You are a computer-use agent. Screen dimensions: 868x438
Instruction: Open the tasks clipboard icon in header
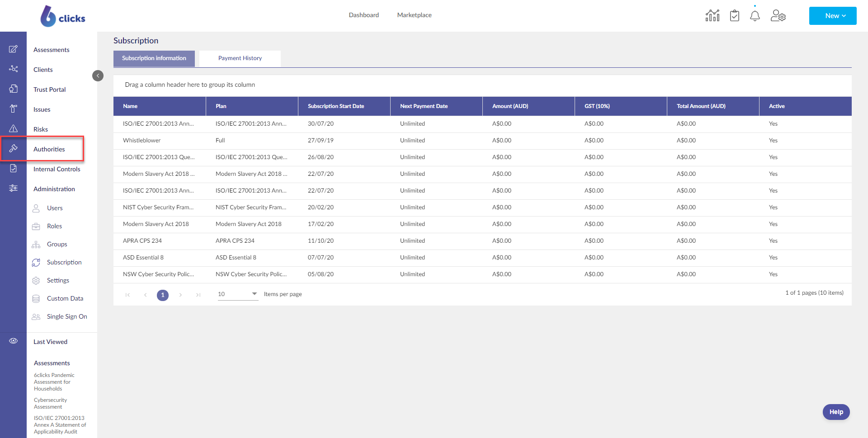point(735,16)
